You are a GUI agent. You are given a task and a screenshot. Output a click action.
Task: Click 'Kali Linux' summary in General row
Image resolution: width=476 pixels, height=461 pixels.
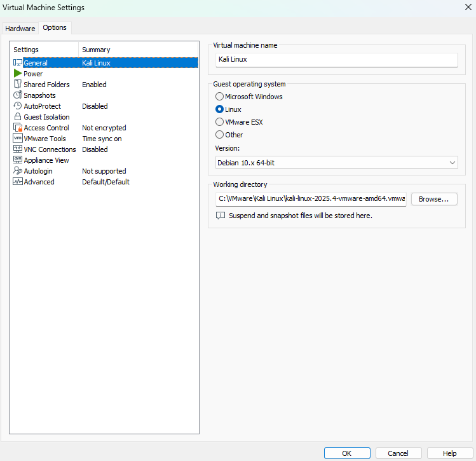(x=96, y=63)
